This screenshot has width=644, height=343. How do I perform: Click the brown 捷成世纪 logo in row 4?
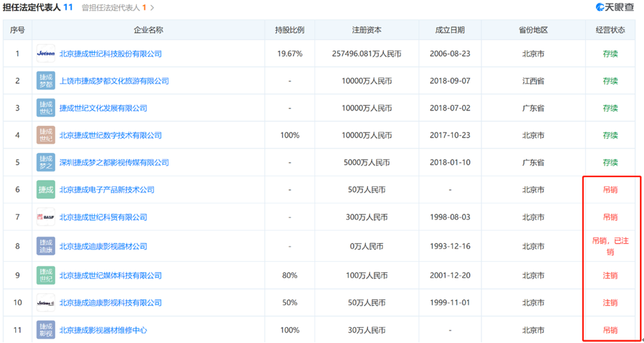46,135
